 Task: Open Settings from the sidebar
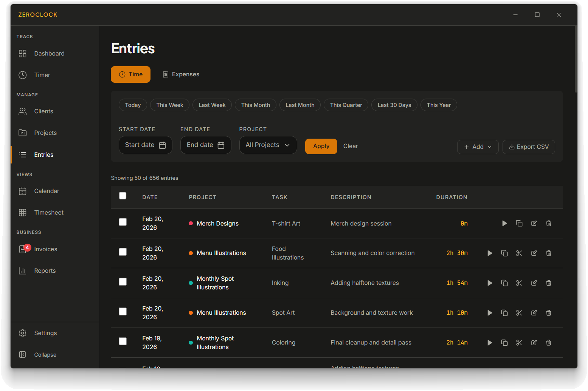pyautogui.click(x=45, y=333)
